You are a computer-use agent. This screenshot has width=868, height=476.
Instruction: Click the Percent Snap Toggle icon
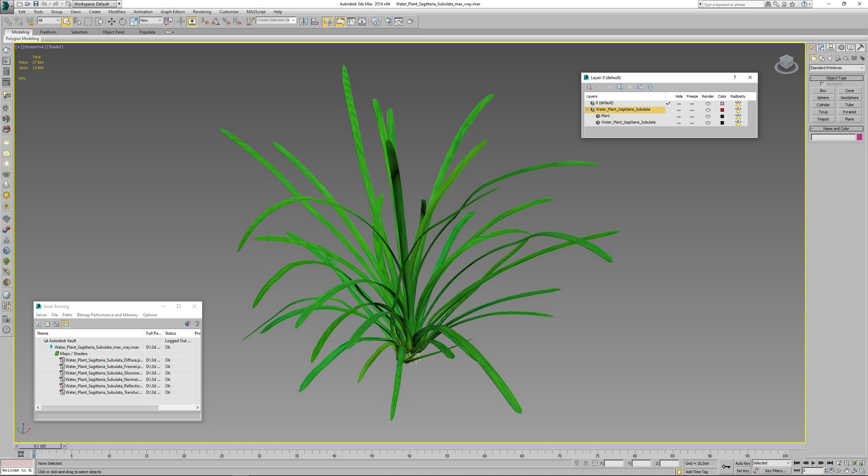[x=226, y=21]
